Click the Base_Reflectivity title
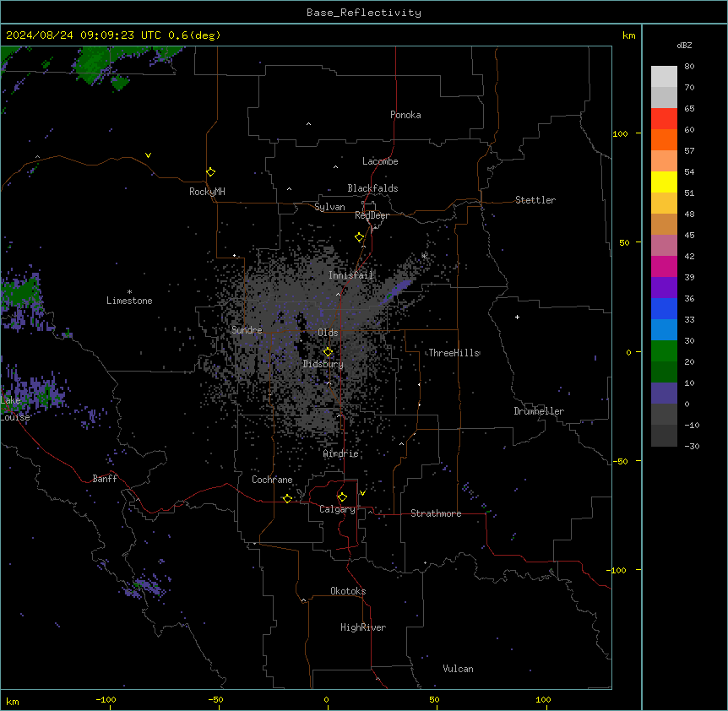The image size is (728, 711). pyautogui.click(x=364, y=13)
